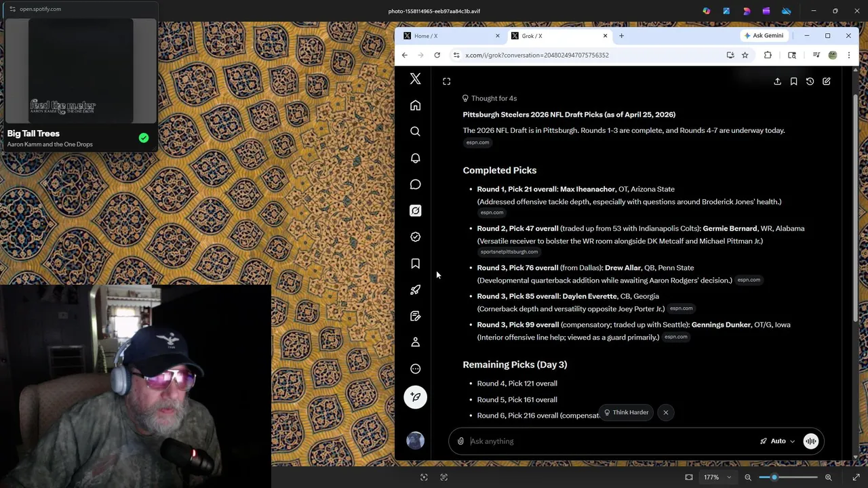Share the Grok conversation
Screen dimensions: 868x488
point(777,81)
